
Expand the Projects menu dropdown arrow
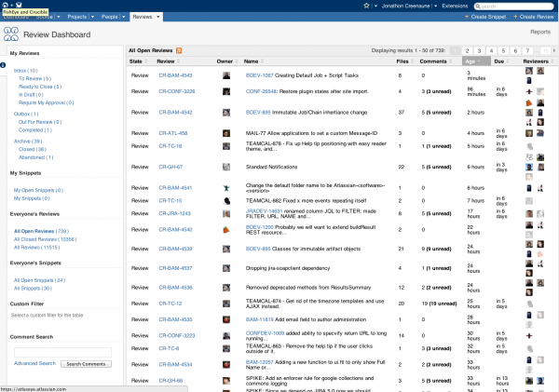92,17
